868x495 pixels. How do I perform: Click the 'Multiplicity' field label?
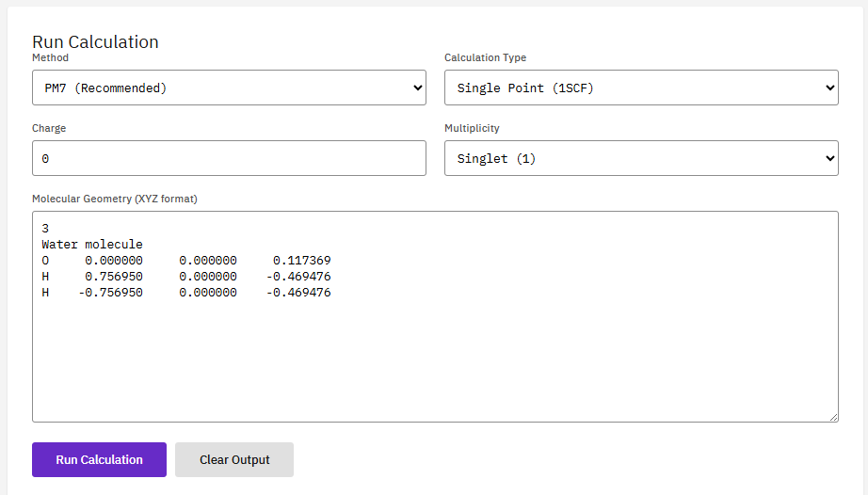(x=472, y=128)
